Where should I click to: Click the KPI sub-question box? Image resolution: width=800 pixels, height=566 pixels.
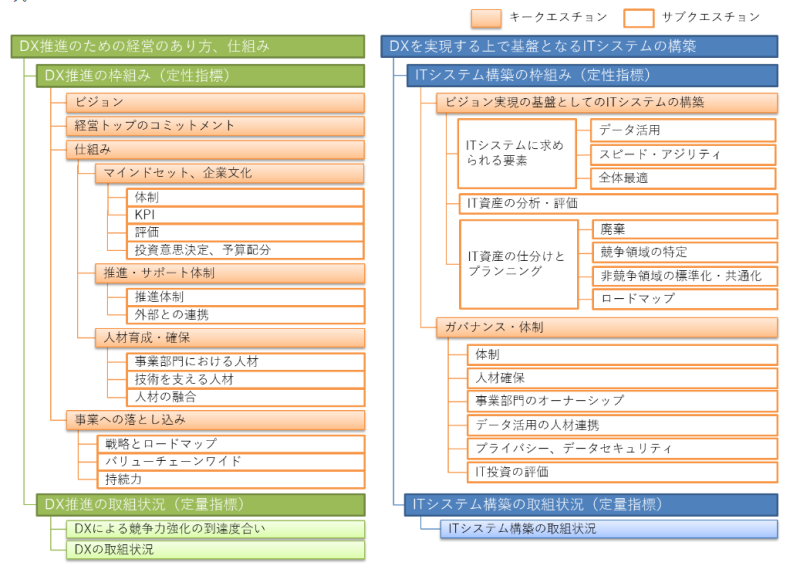point(245,215)
